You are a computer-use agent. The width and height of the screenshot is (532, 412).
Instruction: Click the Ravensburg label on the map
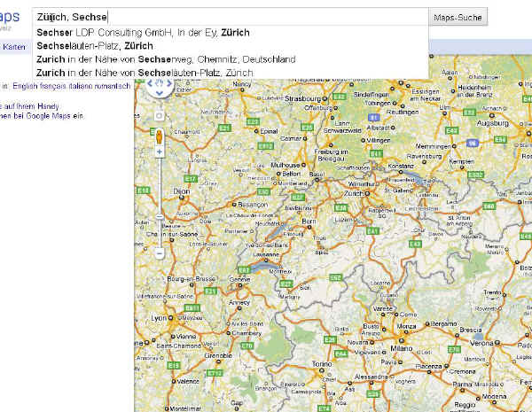(x=425, y=156)
